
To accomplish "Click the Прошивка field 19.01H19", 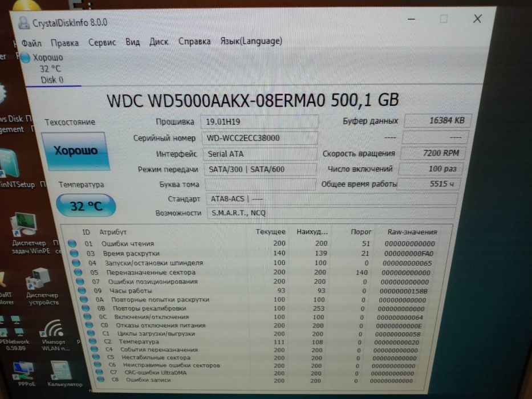I will point(259,121).
